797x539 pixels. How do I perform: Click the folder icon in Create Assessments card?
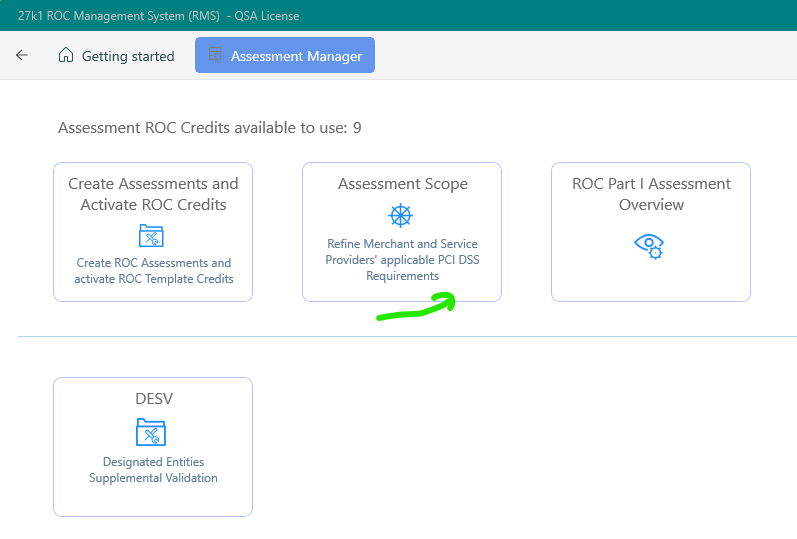152,236
